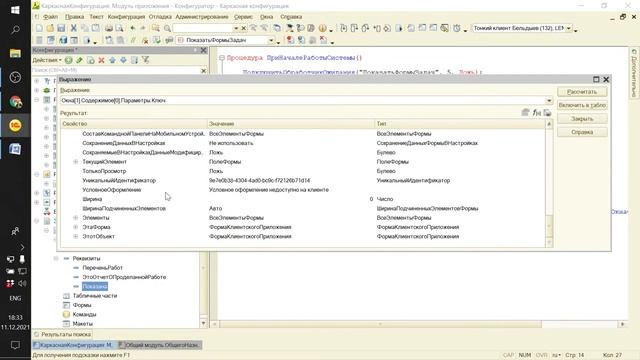The width and height of the screenshot is (640, 360).
Task: Click the Step Into debug icon
Action: 343,28
